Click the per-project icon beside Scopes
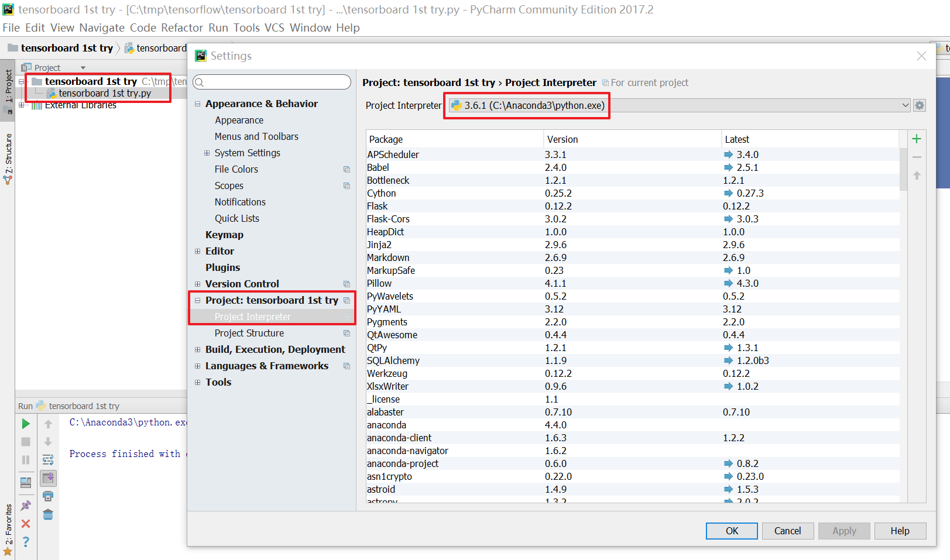The height and width of the screenshot is (560, 950). click(x=347, y=185)
